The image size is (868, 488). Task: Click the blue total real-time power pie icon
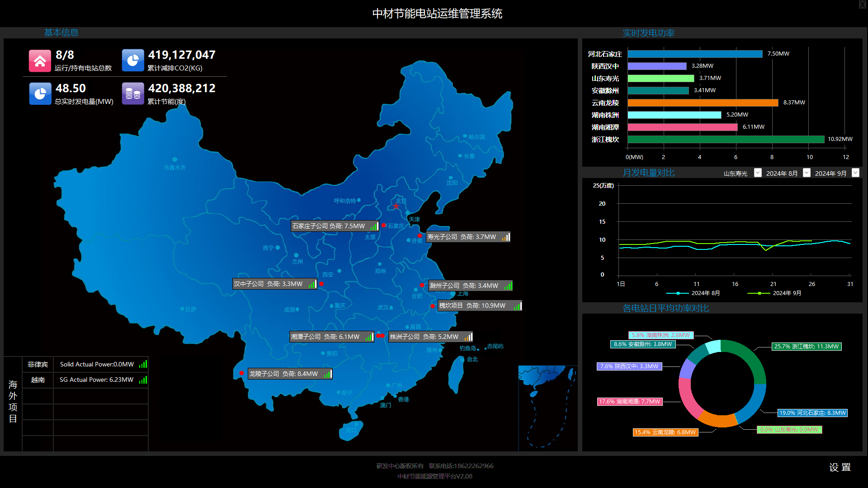(40, 94)
